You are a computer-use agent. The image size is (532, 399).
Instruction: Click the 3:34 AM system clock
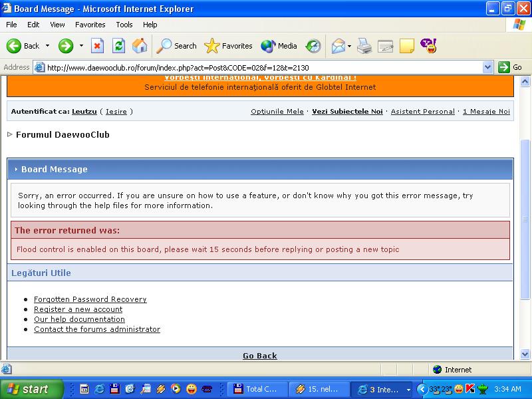click(507, 389)
